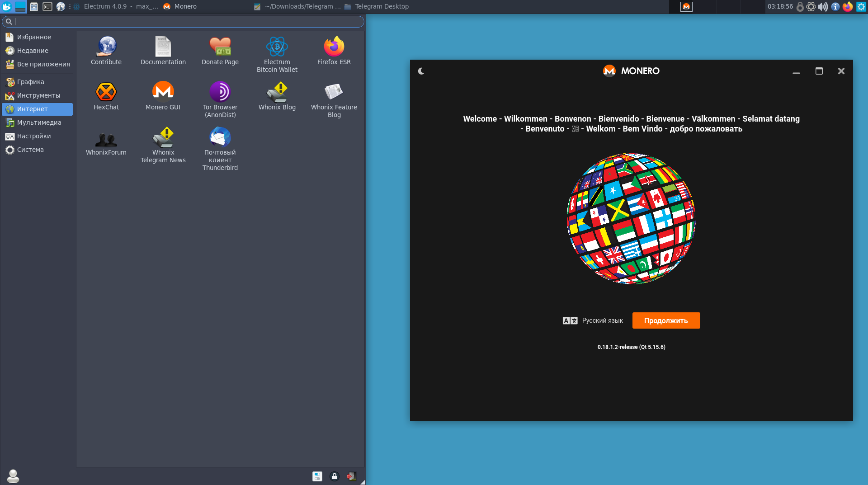Click the blue info tray icon
This screenshot has height=485, width=868.
coord(835,7)
